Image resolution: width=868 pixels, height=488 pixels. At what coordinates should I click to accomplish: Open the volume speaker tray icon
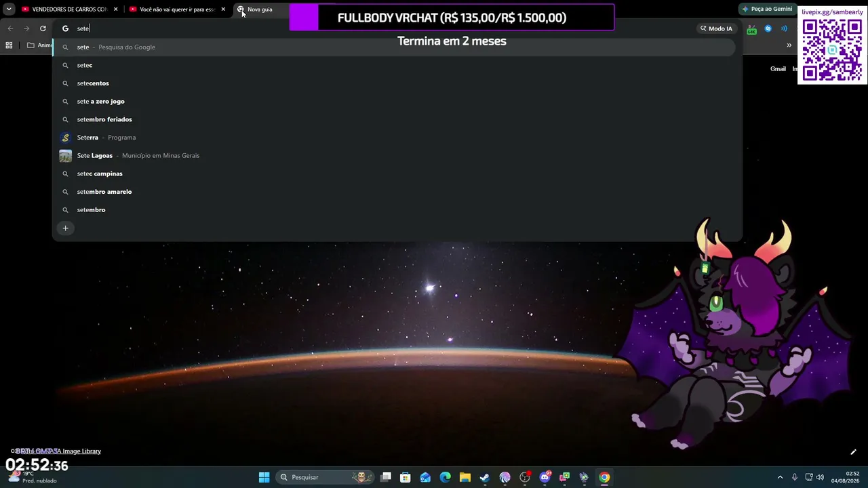click(820, 477)
